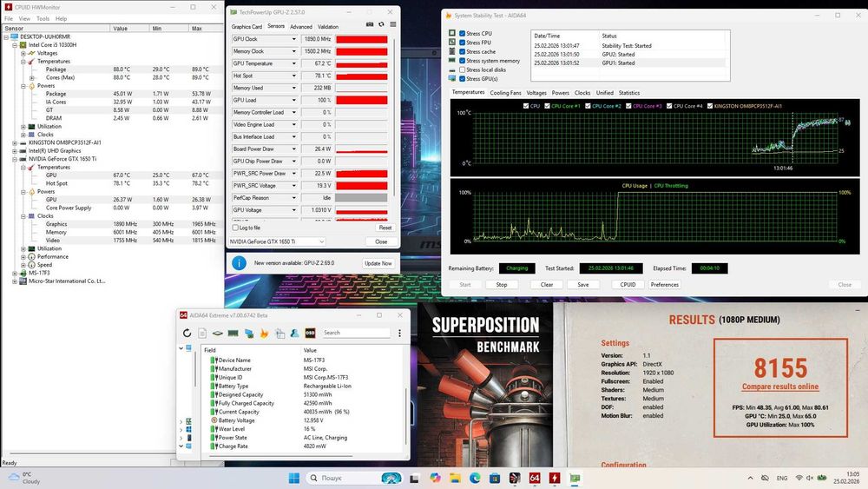This screenshot has height=489, width=868.
Task: Open the Copilot icon on the taskbar
Action: pos(435,478)
